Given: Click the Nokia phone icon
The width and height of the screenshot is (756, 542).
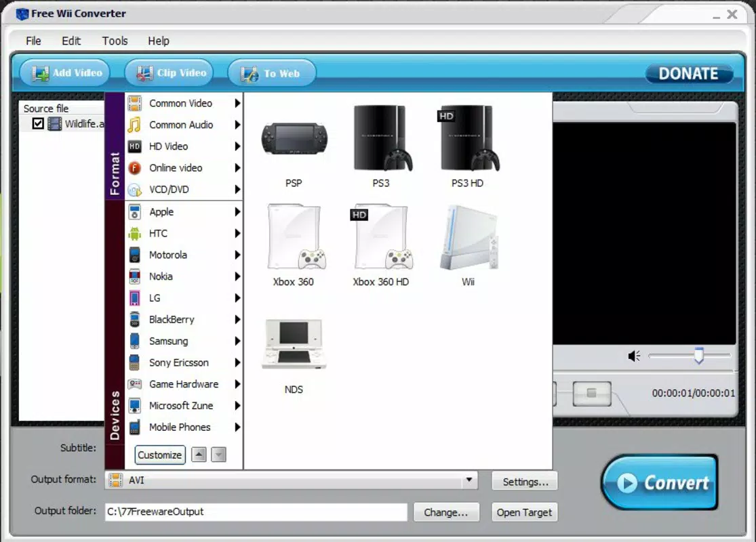Looking at the screenshot, I should tap(134, 276).
